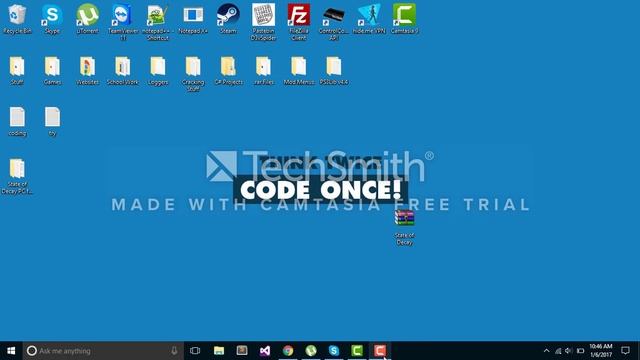Screen dimensions: 640x360
Task: Select the uTorrent desktop shortcut
Action: coord(87,19)
